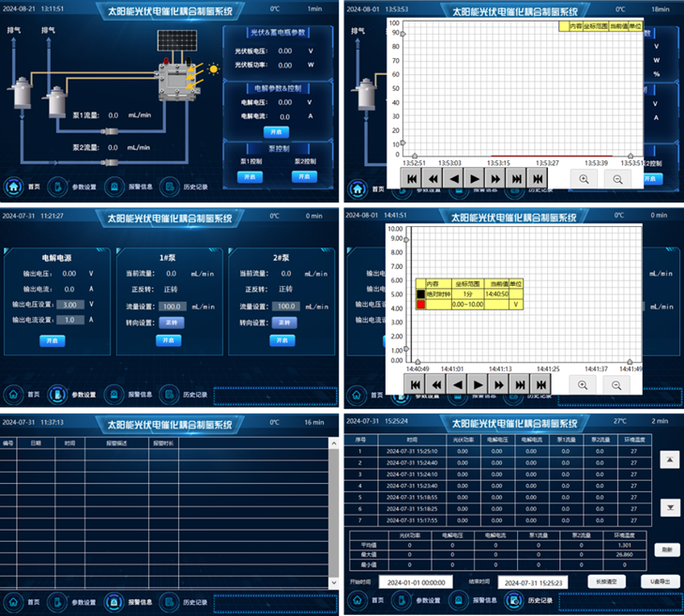The image size is (684, 616).
Task: Toggle the 2#泵 转向设置 正转 button
Action: pyautogui.click(x=286, y=322)
